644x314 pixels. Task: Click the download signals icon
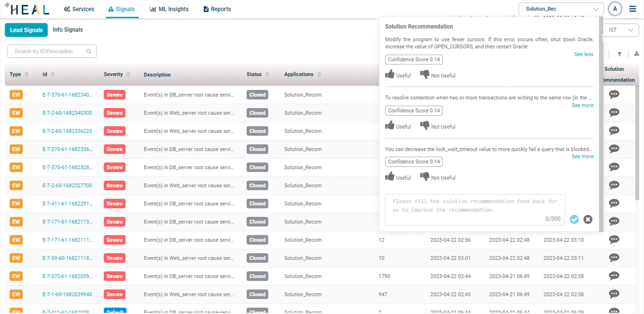636,54
